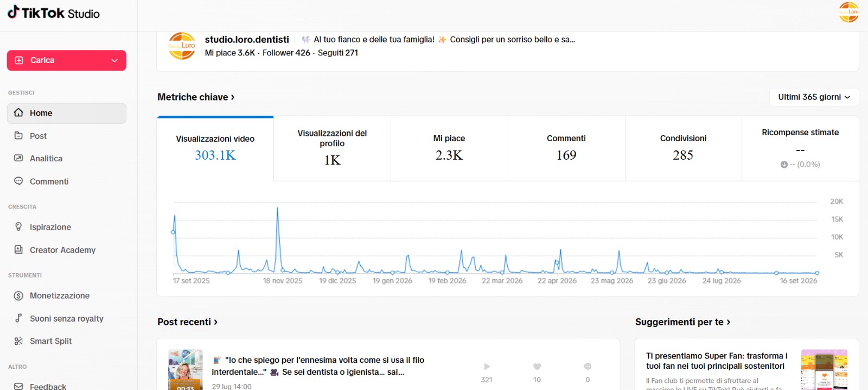Click the Home house icon in sidebar

(18, 112)
